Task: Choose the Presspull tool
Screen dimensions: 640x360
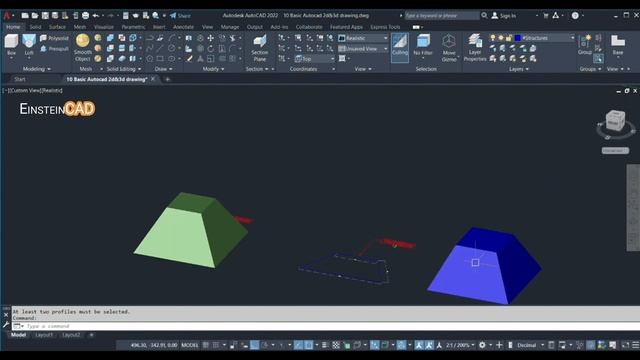Action: point(54,49)
